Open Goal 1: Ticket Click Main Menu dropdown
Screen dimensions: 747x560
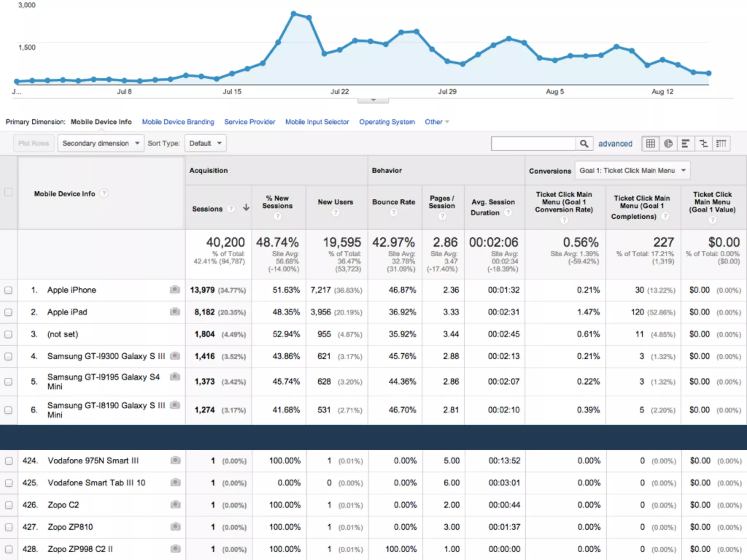click(632, 171)
